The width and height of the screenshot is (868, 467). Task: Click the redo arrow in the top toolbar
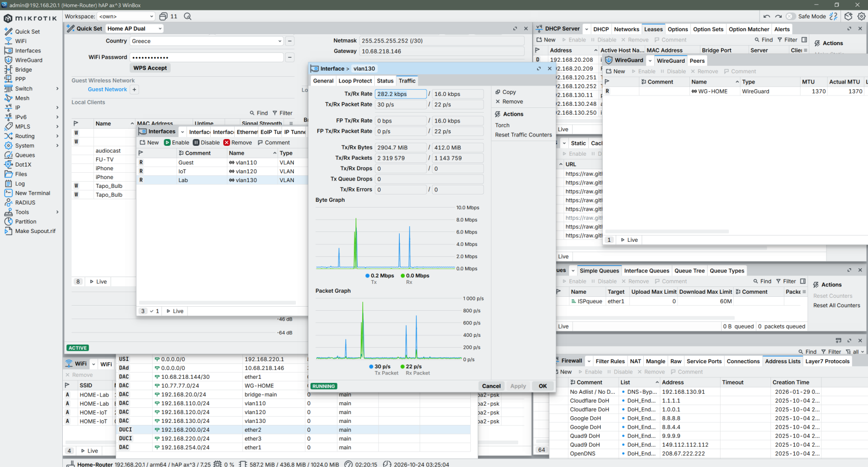pos(778,17)
